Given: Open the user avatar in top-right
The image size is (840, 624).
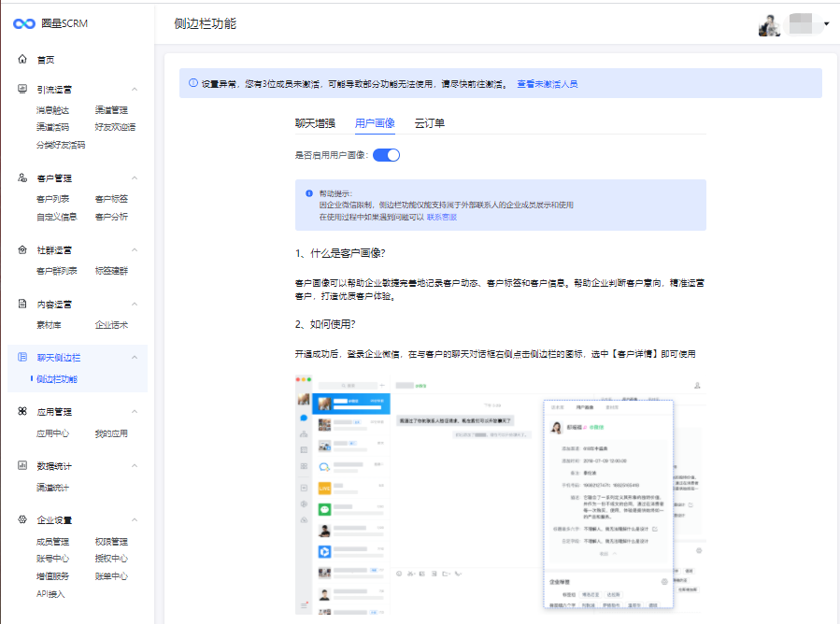Looking at the screenshot, I should point(769,25).
